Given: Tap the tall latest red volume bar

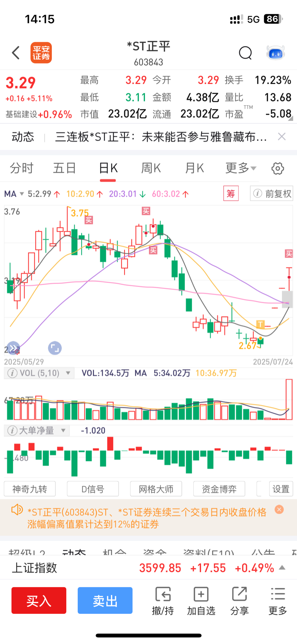Looking at the screenshot, I should tap(289, 399).
